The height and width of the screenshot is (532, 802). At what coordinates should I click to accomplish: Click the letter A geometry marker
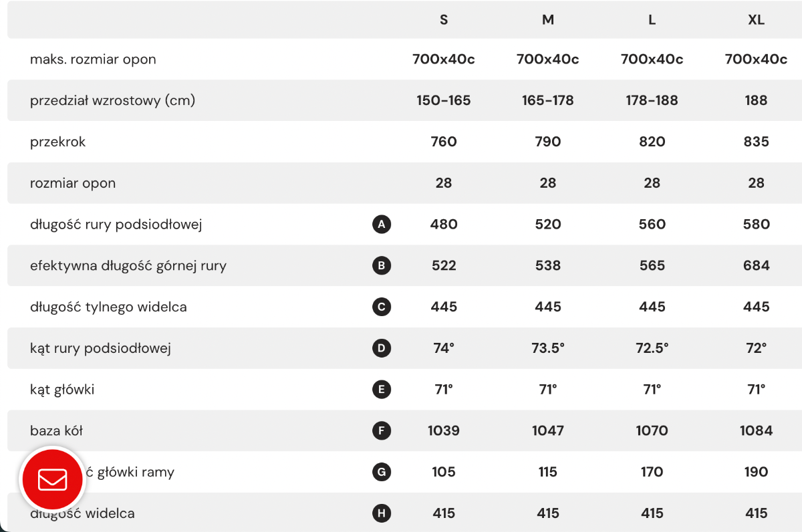pos(381,225)
